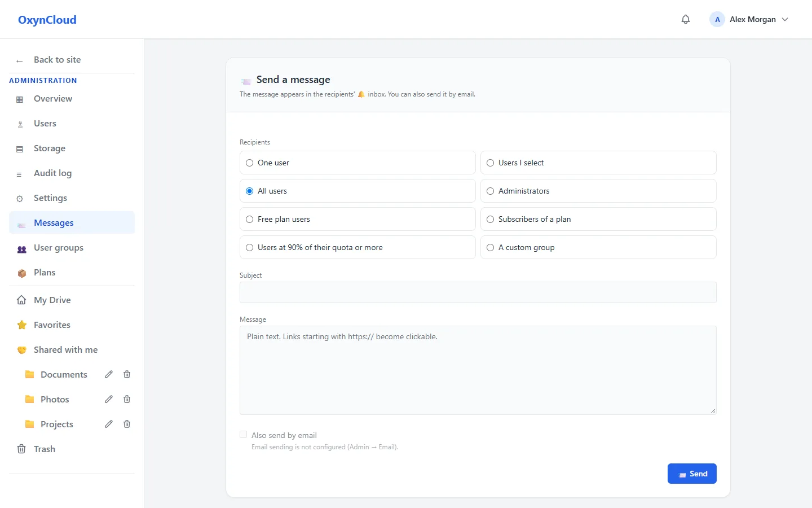Click into the Subject field
Screen dimensions: 812x508
click(x=478, y=292)
